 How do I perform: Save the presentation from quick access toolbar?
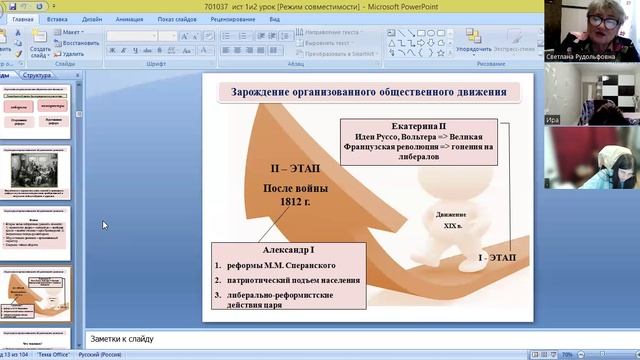pyautogui.click(x=12, y=7)
